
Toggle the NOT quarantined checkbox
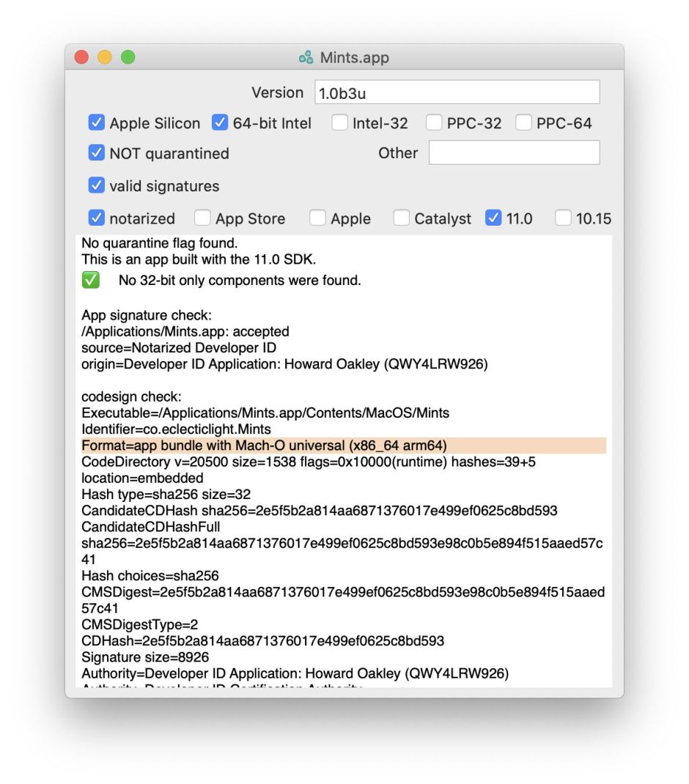tap(97, 153)
